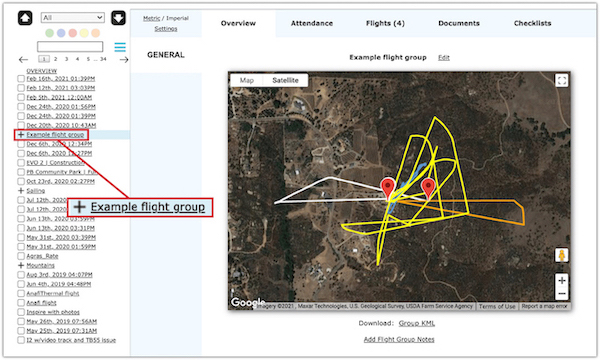600x360 pixels.
Task: Check the Agras_Rate flight checkbox
Action: (x=21, y=256)
